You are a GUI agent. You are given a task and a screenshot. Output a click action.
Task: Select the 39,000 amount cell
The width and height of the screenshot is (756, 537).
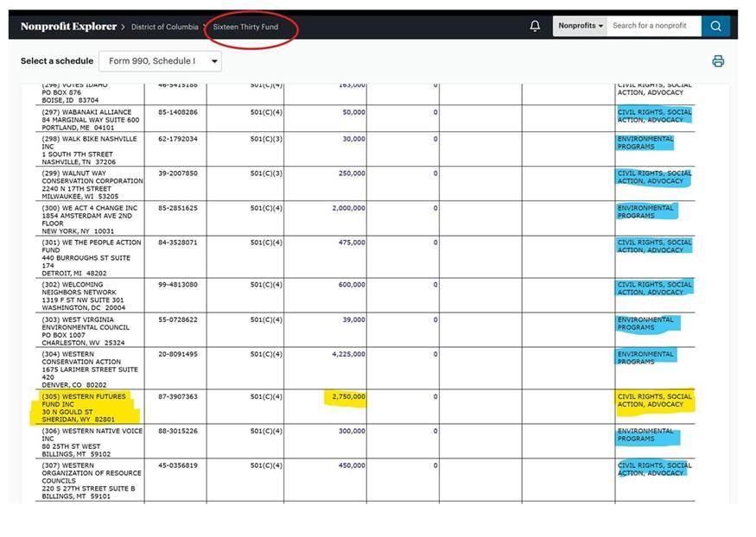coord(353,319)
